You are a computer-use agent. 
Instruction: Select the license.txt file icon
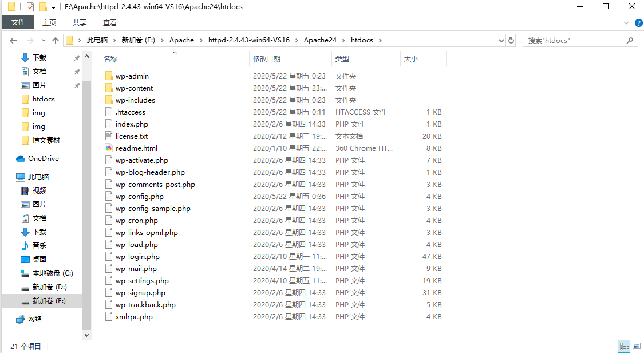pyautogui.click(x=109, y=136)
